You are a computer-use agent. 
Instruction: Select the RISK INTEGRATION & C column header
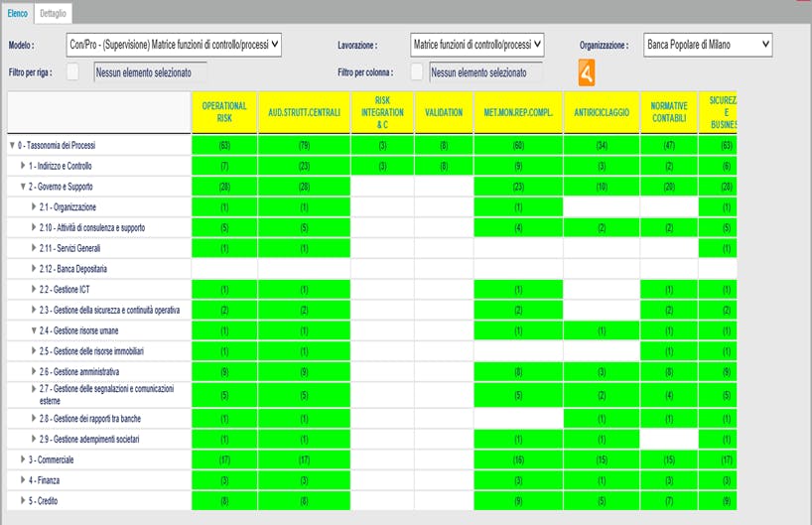tap(382, 112)
